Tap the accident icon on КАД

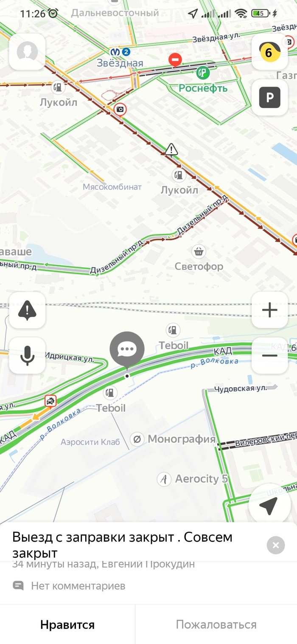coord(50,401)
